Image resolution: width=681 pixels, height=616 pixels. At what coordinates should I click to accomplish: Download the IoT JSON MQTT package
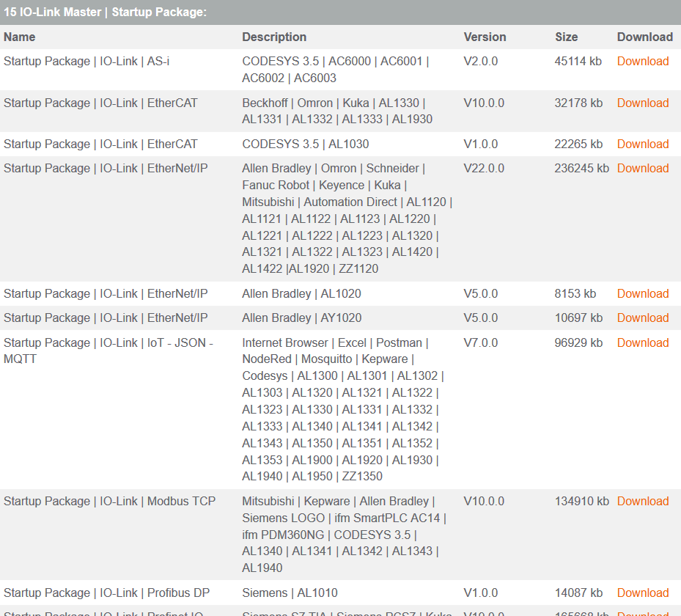click(642, 343)
